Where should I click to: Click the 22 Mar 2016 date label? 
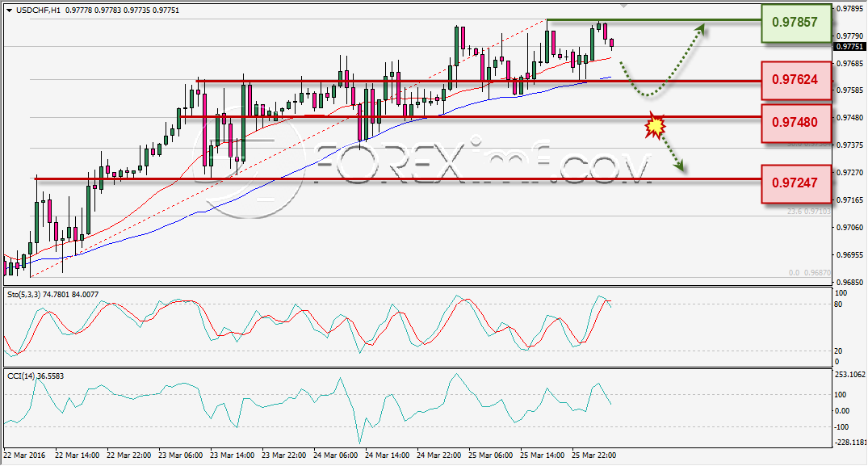24,456
